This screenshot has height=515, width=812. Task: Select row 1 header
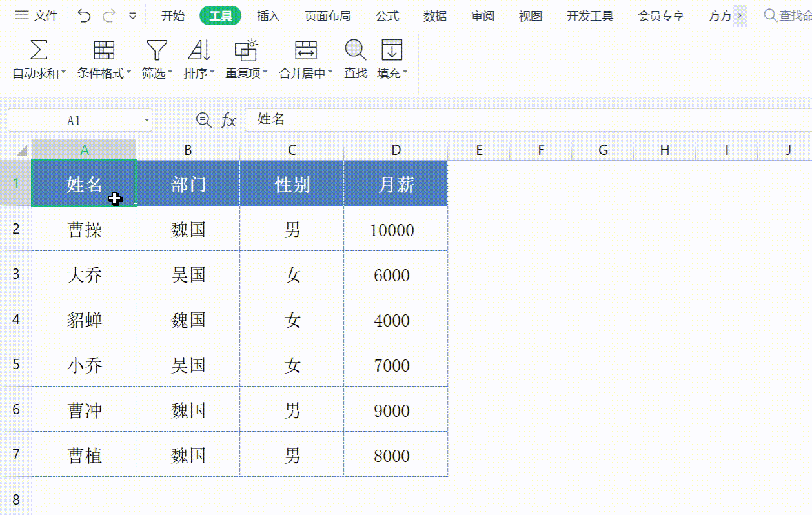(x=15, y=183)
